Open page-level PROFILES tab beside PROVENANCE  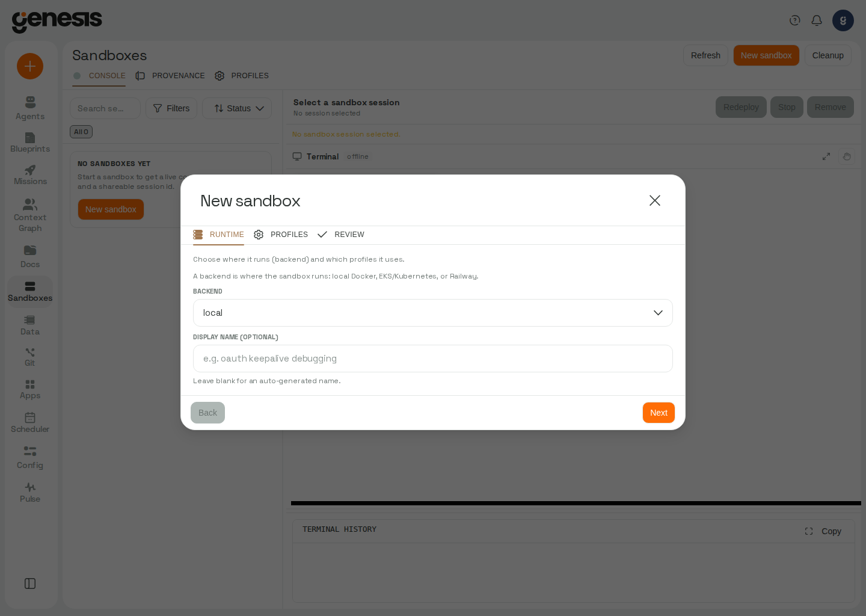(x=242, y=76)
